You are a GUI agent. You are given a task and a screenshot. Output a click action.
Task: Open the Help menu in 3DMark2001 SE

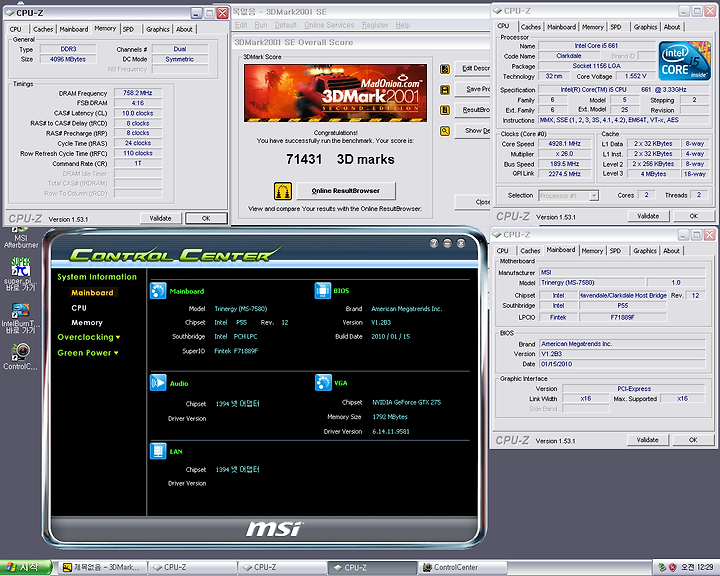pos(403,25)
